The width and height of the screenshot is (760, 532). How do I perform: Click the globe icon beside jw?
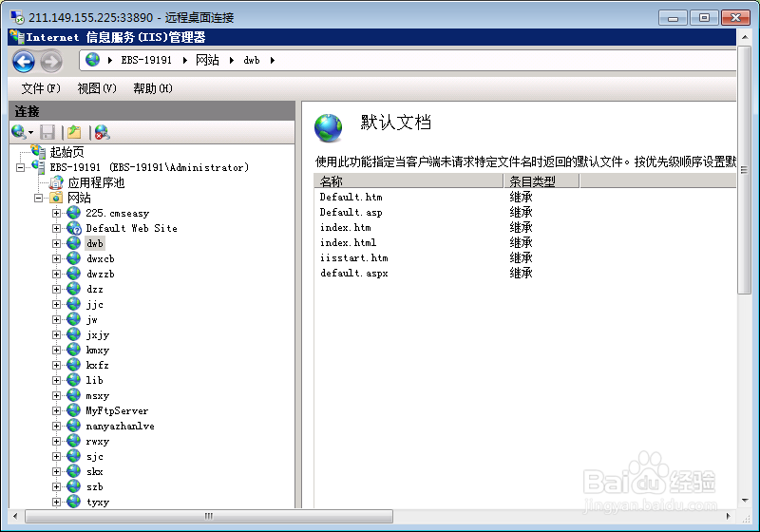[x=74, y=319]
